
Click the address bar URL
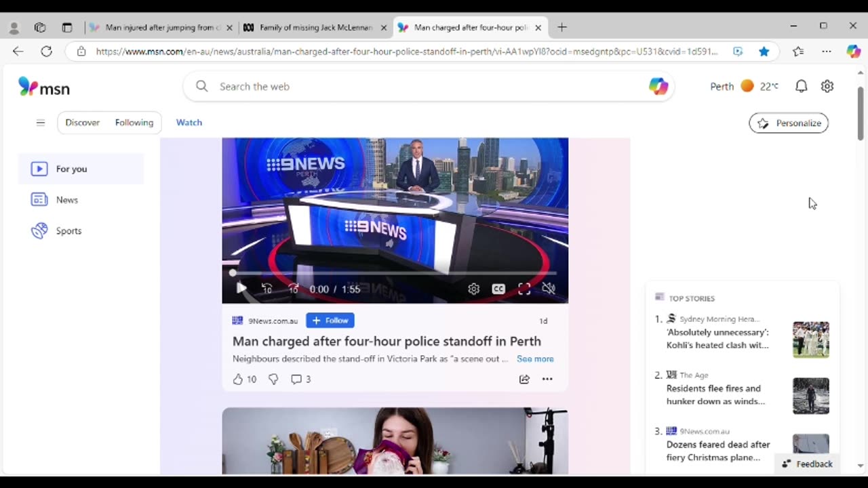pyautogui.click(x=407, y=52)
